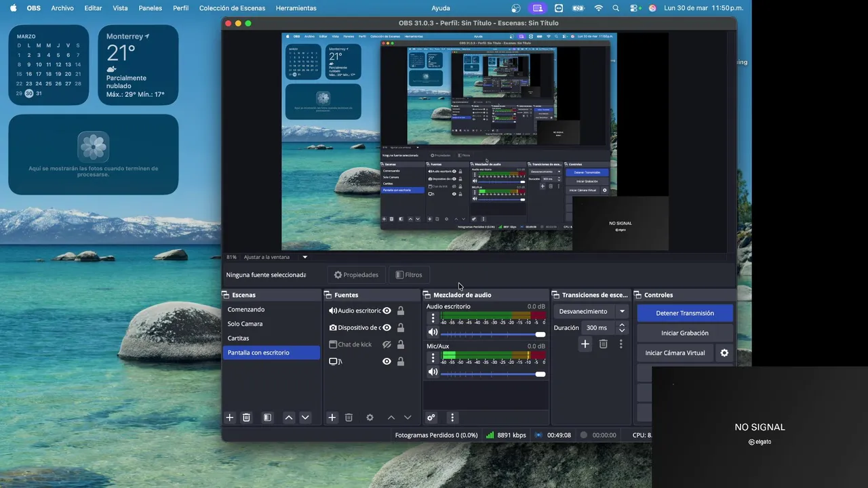This screenshot has width=868, height=488.
Task: Click Detener Transmisión button
Action: 685,313
